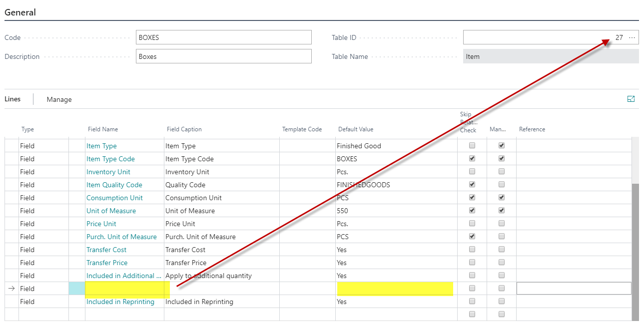Select Apply to additional quantity caption cell
This screenshot has width=644, height=325.
(221, 276)
